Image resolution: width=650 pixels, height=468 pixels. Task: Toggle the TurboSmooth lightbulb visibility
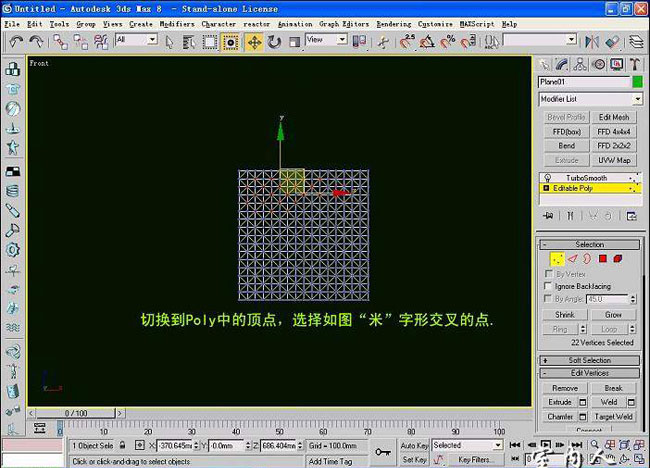pyautogui.click(x=547, y=178)
